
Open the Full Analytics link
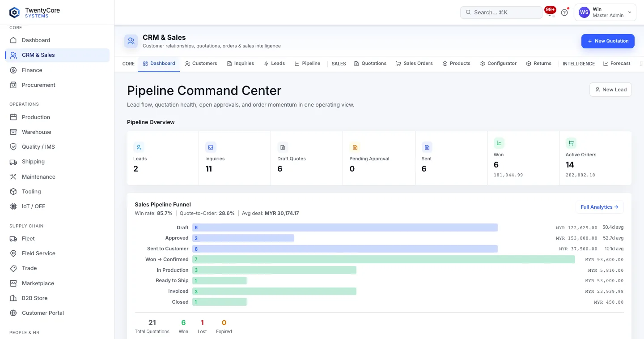point(599,207)
